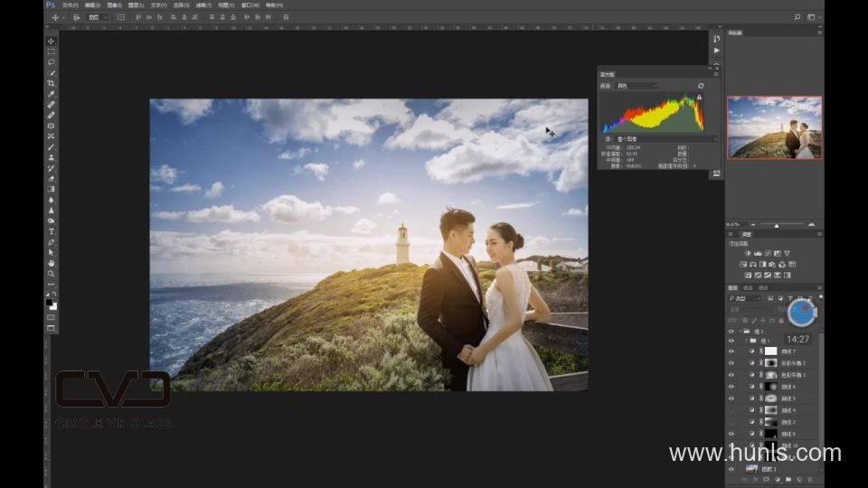This screenshot has width=868, height=488.
Task: Click the search icon at top right
Action: 797,16
